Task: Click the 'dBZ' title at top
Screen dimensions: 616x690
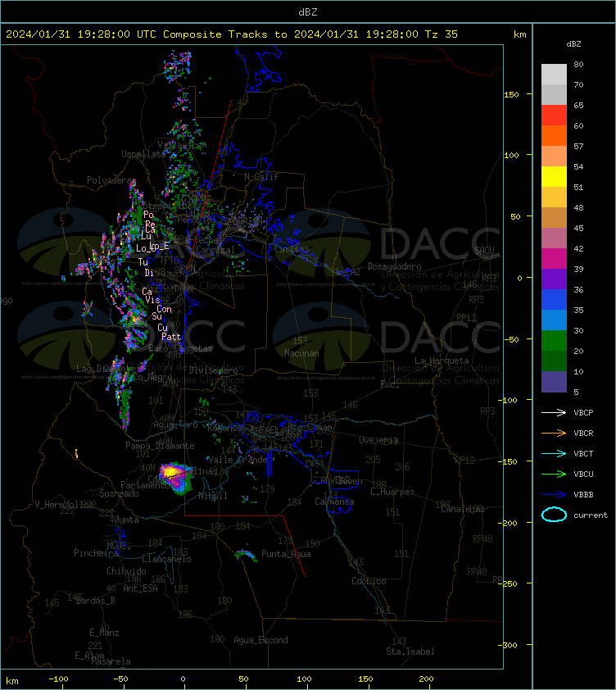Action: point(307,12)
